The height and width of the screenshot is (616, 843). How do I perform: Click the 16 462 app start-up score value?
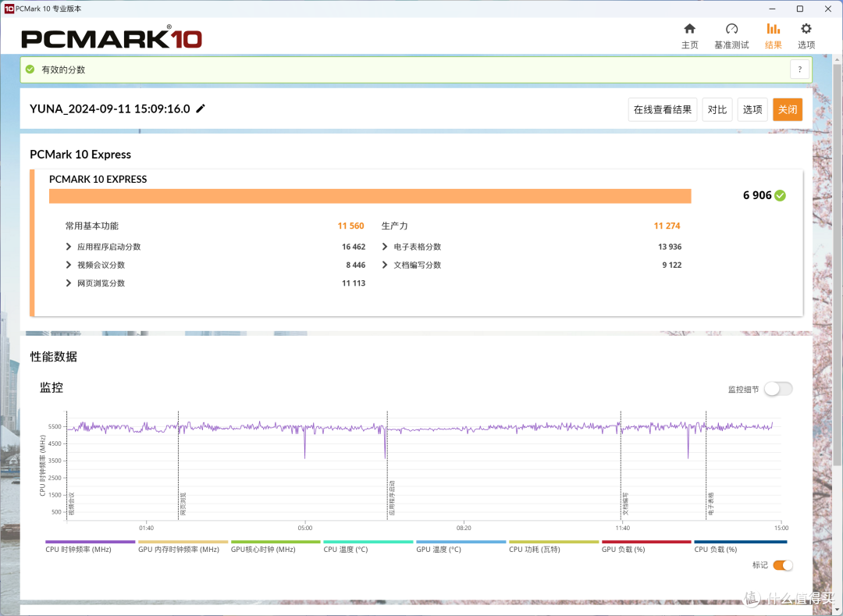point(354,247)
